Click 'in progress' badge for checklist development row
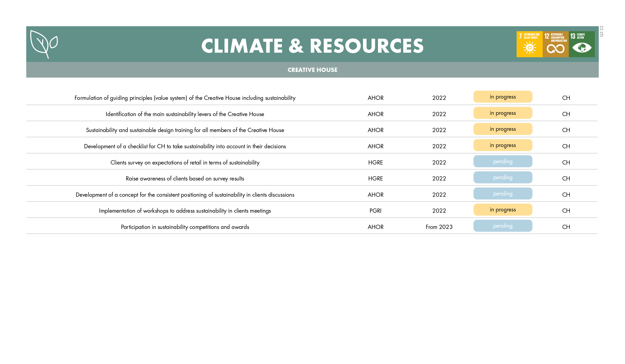 [x=502, y=145]
